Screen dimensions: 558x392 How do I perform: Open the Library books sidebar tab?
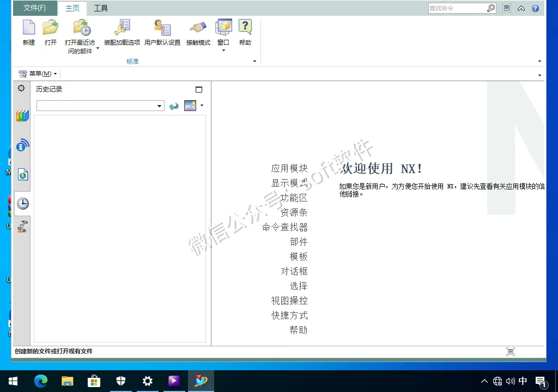22,116
